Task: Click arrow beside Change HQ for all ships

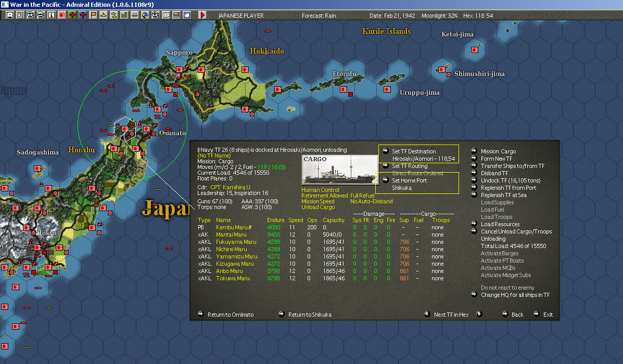Action: tap(474, 294)
